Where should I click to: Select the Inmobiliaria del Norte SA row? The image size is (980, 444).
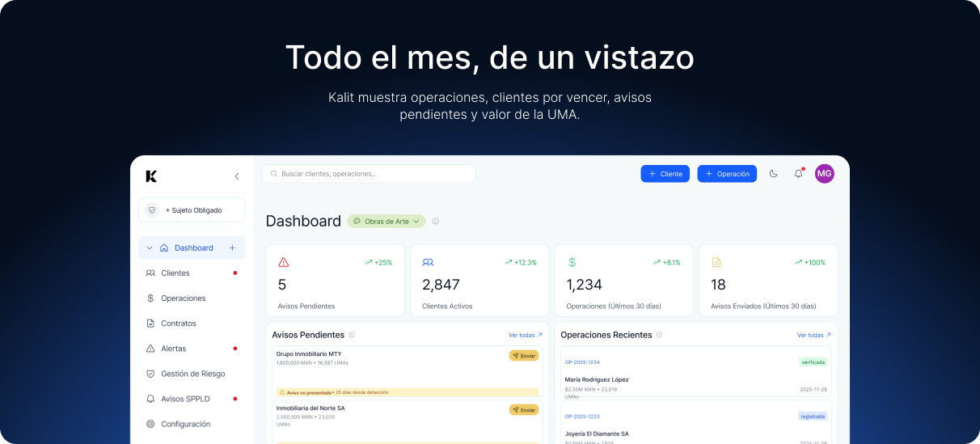point(408,421)
